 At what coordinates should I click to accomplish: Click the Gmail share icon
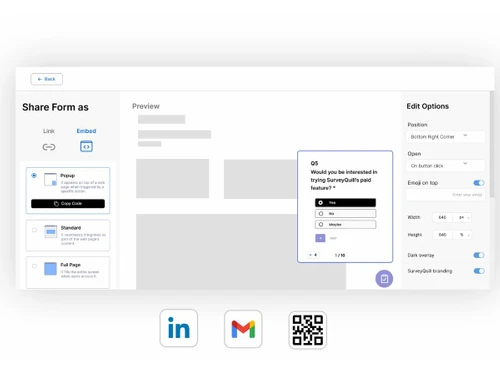point(243,329)
